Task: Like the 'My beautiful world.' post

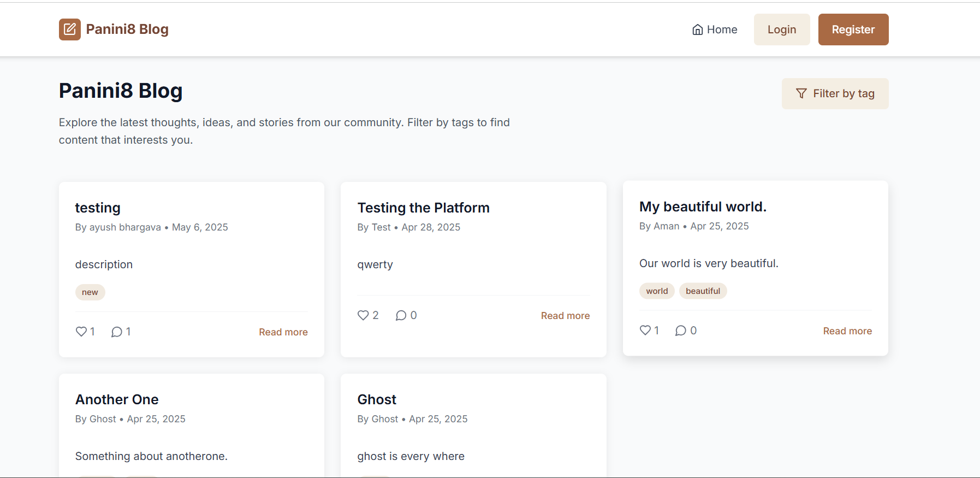Action: click(645, 331)
